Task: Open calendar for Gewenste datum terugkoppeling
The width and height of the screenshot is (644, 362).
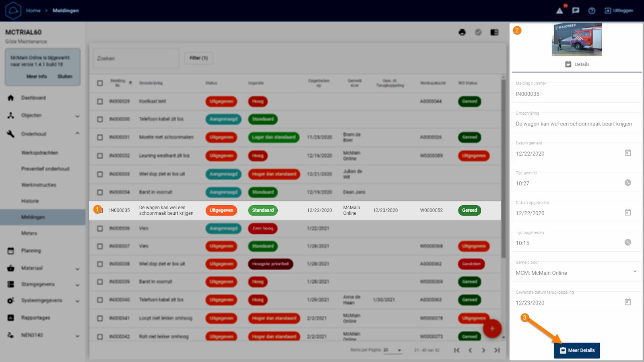Action: click(627, 302)
